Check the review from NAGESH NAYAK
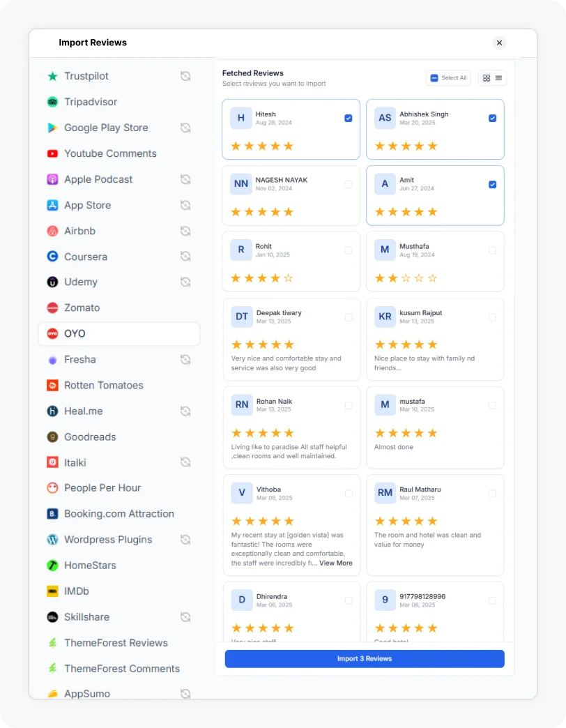 (x=349, y=183)
